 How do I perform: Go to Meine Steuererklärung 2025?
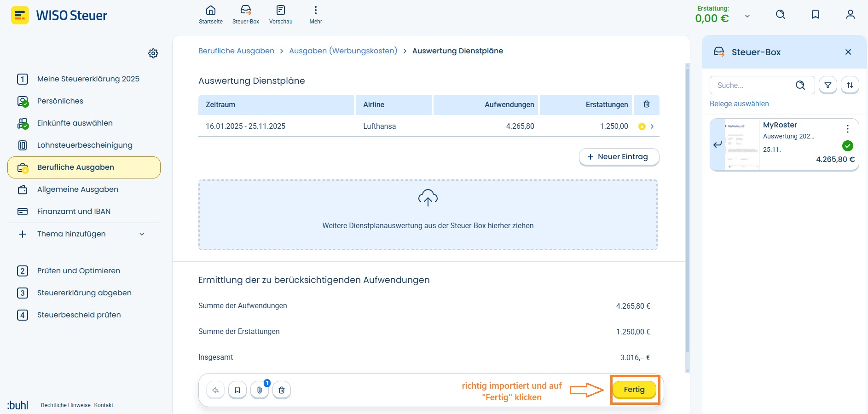click(x=84, y=79)
